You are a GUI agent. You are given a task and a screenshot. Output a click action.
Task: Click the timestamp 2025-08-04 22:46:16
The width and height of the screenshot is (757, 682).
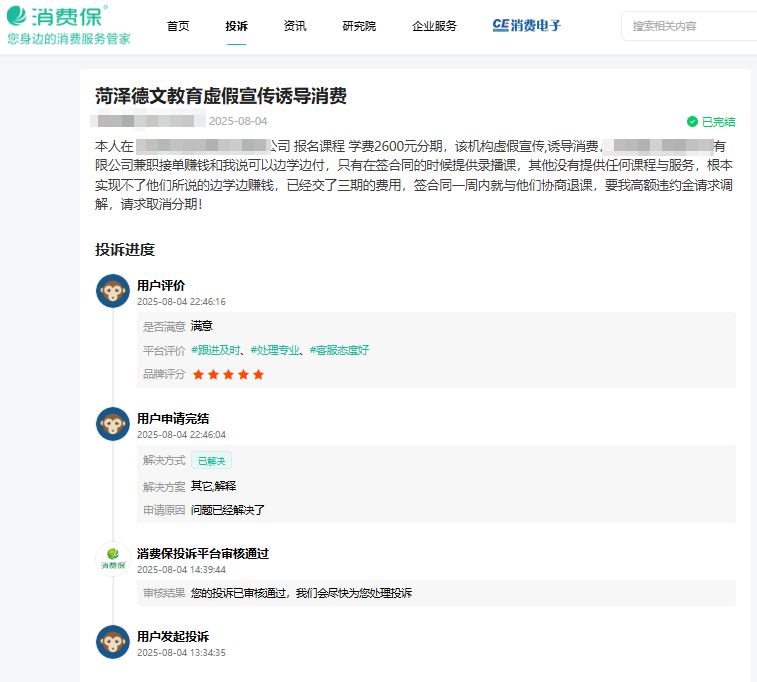(182, 302)
